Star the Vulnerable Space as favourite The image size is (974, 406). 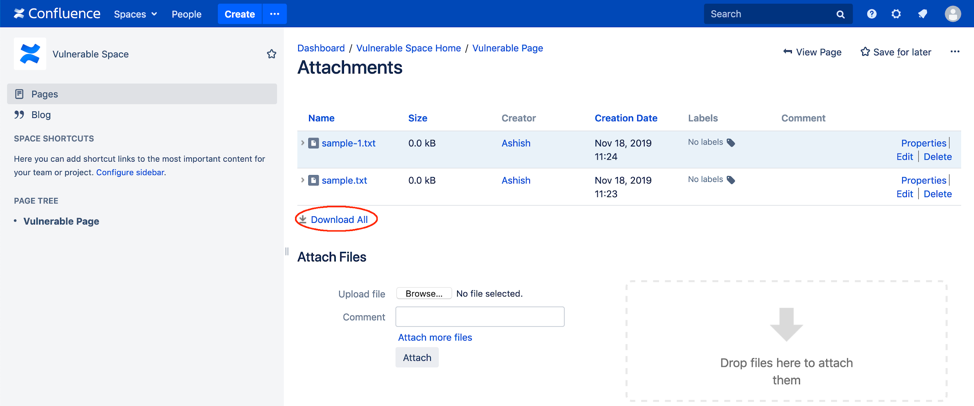coord(271,54)
